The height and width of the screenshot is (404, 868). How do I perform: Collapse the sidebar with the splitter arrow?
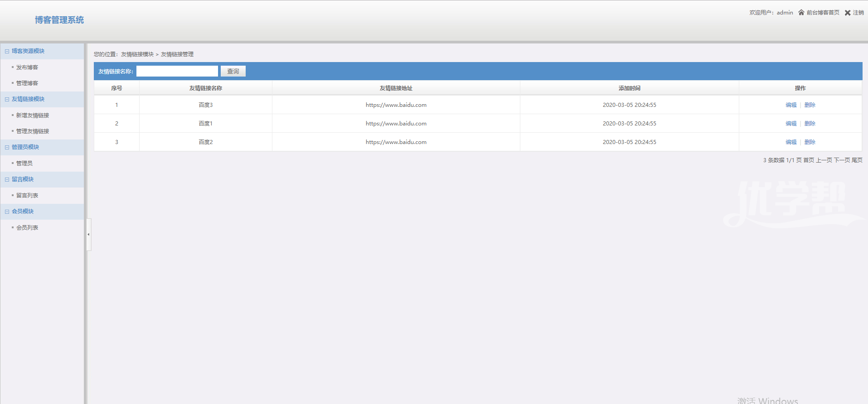point(88,234)
